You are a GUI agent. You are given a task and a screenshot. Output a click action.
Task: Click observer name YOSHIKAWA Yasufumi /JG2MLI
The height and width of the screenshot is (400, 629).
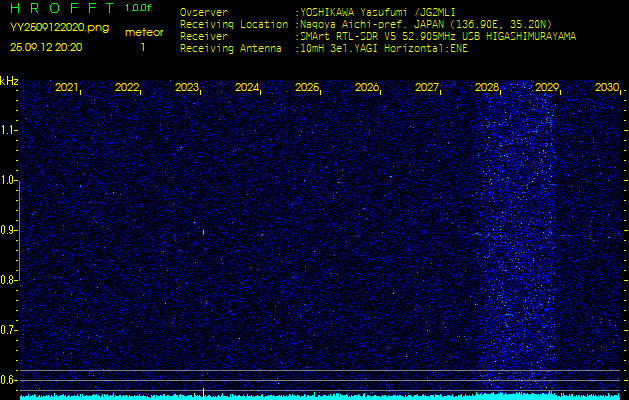click(377, 12)
